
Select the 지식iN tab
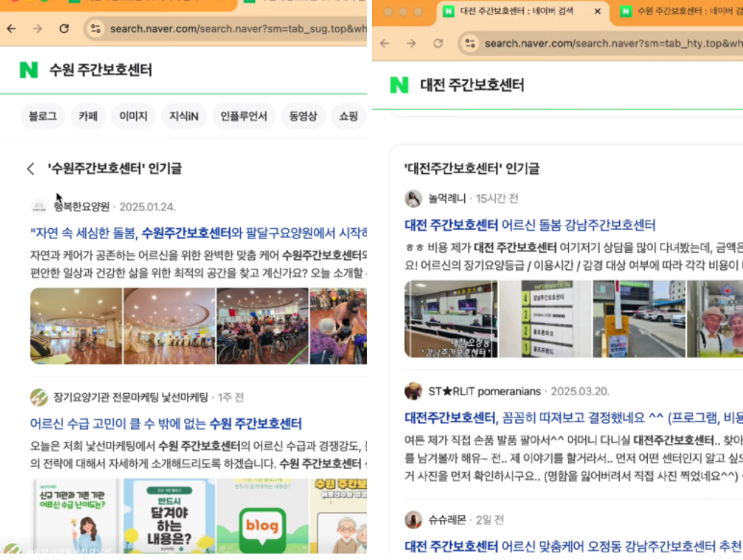[x=184, y=116]
